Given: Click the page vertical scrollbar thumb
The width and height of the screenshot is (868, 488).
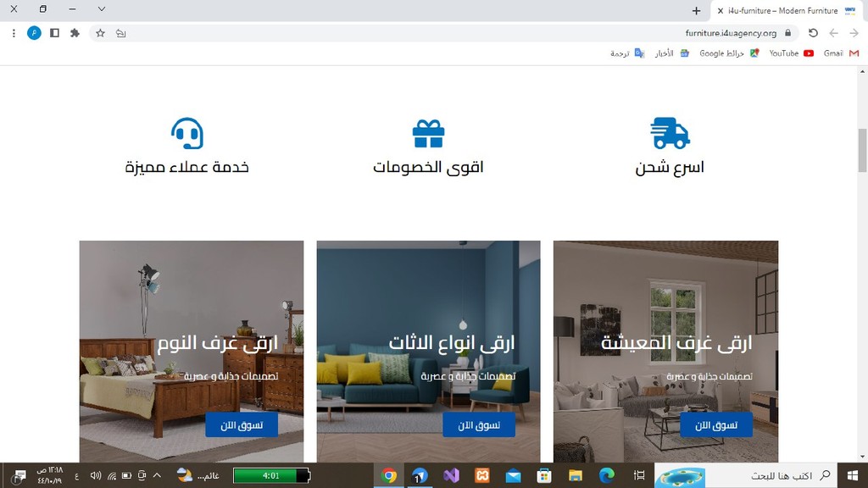Looking at the screenshot, I should (x=862, y=150).
